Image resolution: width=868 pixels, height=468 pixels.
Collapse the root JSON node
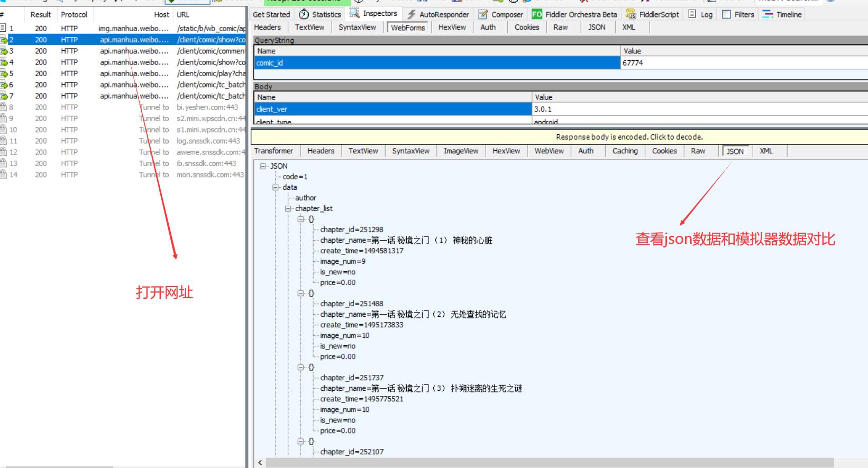click(263, 166)
